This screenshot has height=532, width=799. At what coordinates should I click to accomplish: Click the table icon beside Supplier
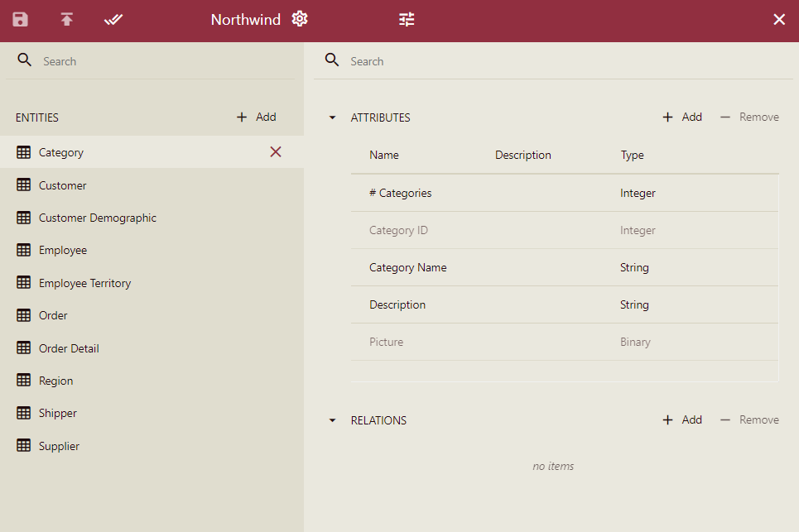pyautogui.click(x=22, y=445)
